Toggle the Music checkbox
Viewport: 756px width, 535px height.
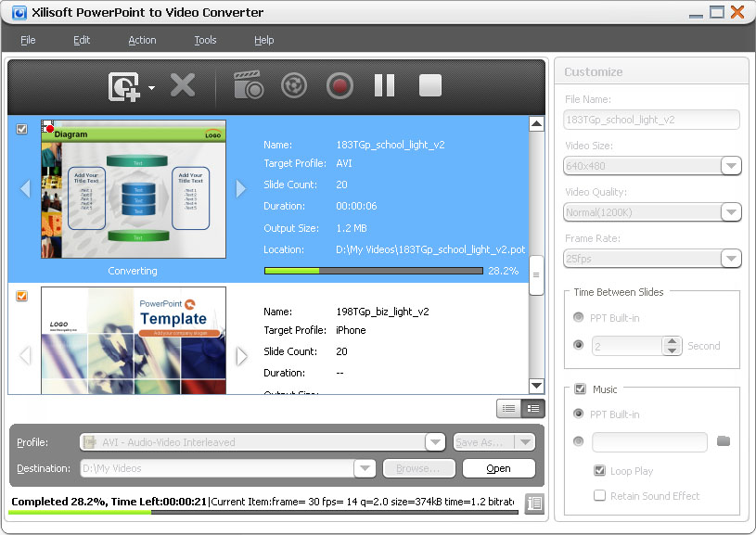(x=580, y=389)
